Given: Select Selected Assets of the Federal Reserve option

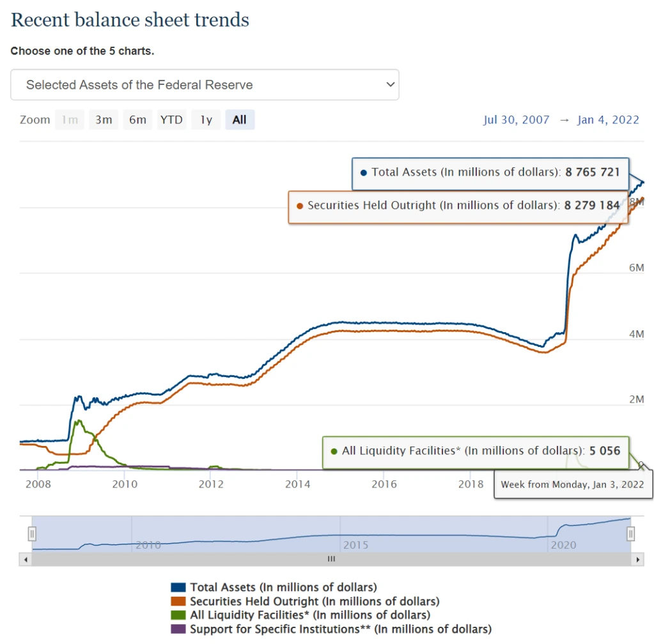Looking at the screenshot, I should (205, 84).
